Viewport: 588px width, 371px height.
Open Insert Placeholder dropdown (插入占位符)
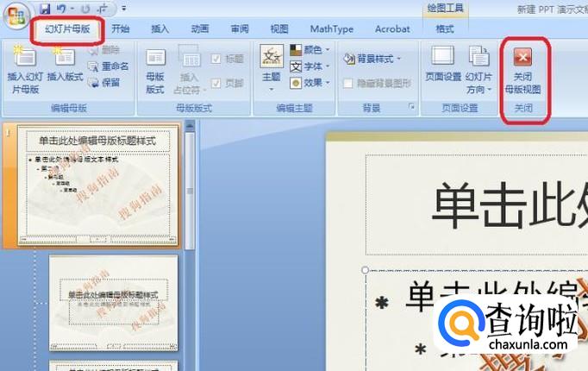tap(190, 71)
